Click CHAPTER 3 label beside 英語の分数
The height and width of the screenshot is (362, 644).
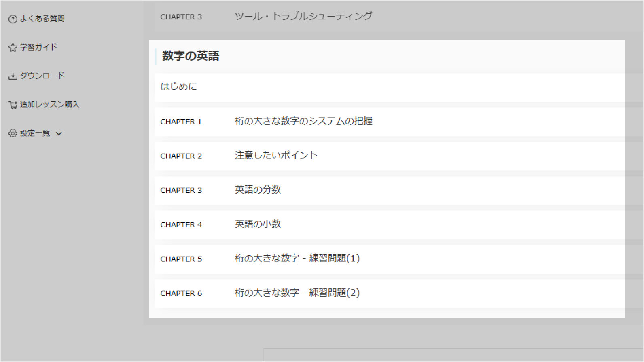click(x=181, y=190)
